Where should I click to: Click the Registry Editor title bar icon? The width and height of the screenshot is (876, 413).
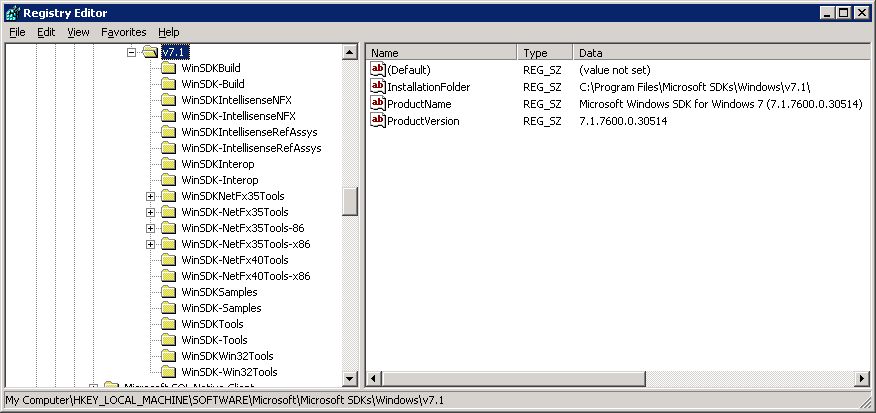[12, 12]
